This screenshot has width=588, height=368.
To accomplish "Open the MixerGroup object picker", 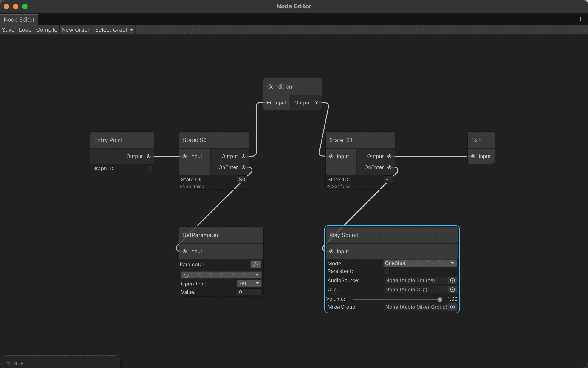I will pos(452,307).
